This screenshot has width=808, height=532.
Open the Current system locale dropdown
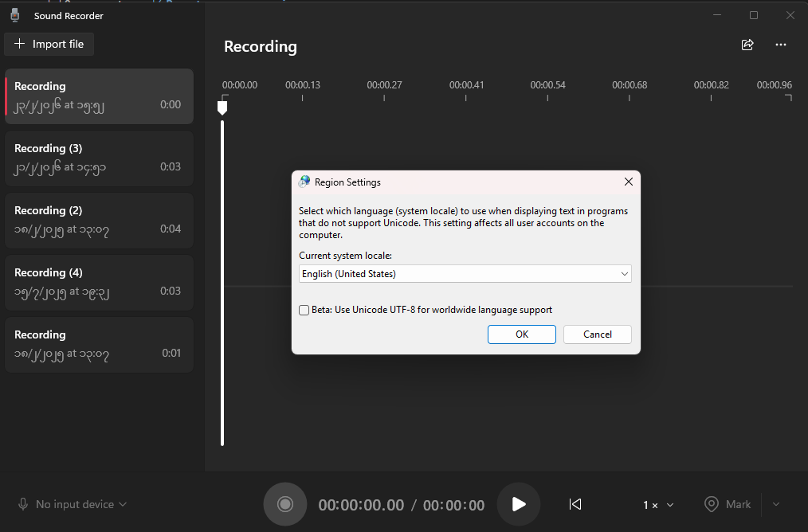click(x=465, y=273)
